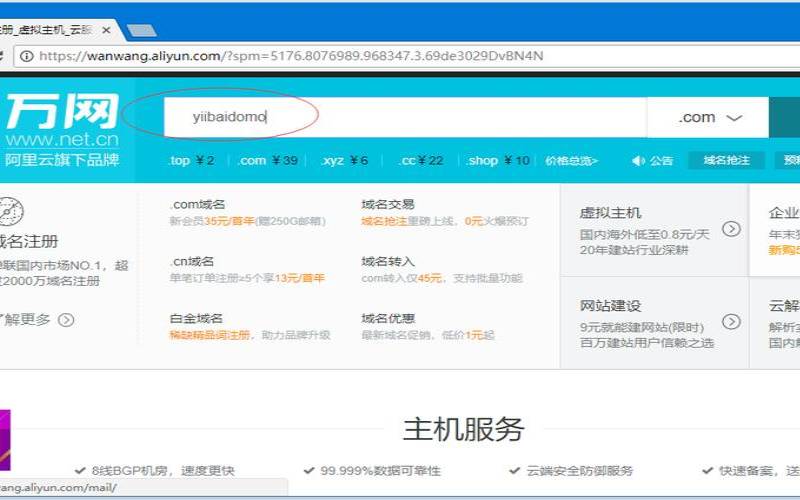Click the arrow circle on 虚拟主机 card
Image resolution: width=800 pixels, height=500 pixels.
731,229
